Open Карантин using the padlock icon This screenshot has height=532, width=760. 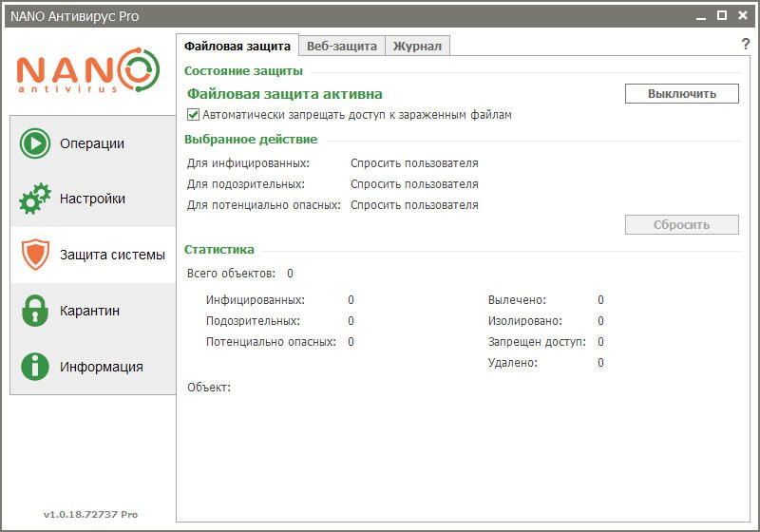35,311
